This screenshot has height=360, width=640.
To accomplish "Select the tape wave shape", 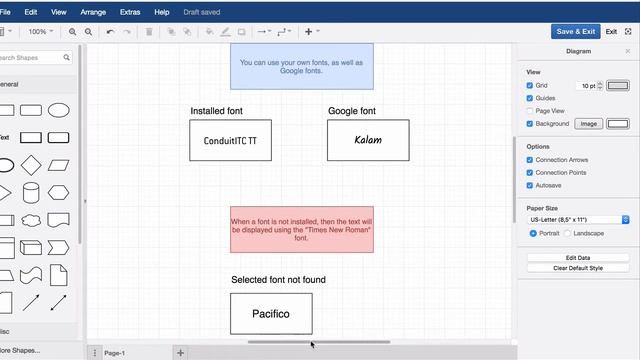I will click(x=31, y=276).
